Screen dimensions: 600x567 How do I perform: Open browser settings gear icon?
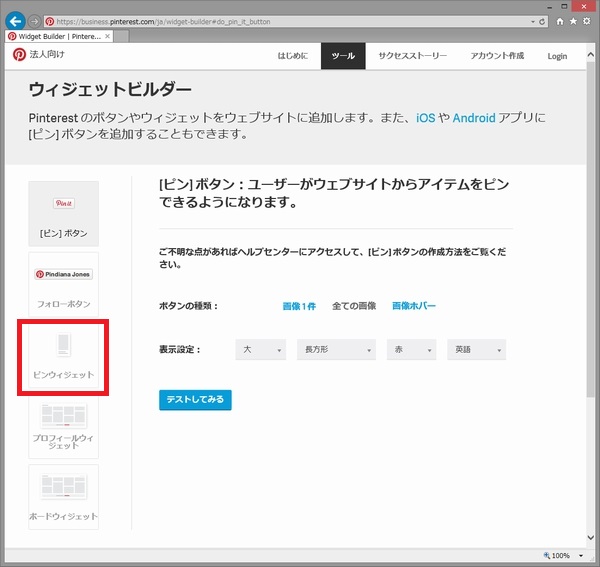(x=587, y=21)
